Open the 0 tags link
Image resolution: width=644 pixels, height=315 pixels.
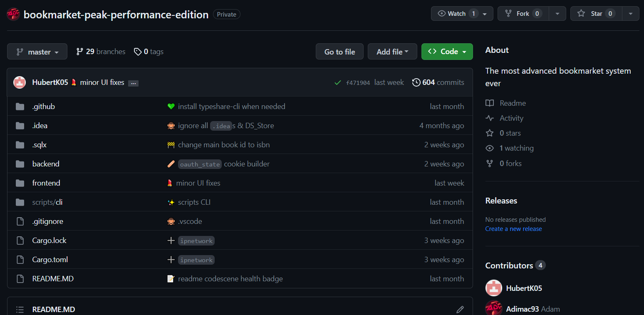[x=149, y=52]
